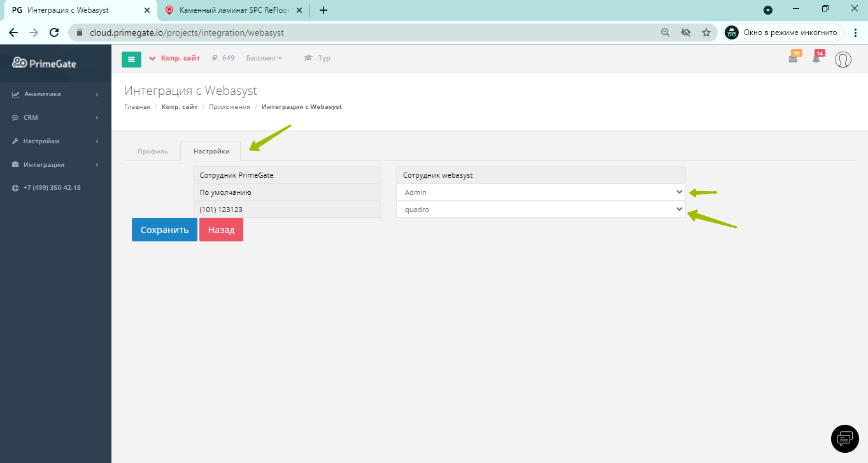This screenshot has width=868, height=463.
Task: Select the Настройки tab
Action: point(211,152)
